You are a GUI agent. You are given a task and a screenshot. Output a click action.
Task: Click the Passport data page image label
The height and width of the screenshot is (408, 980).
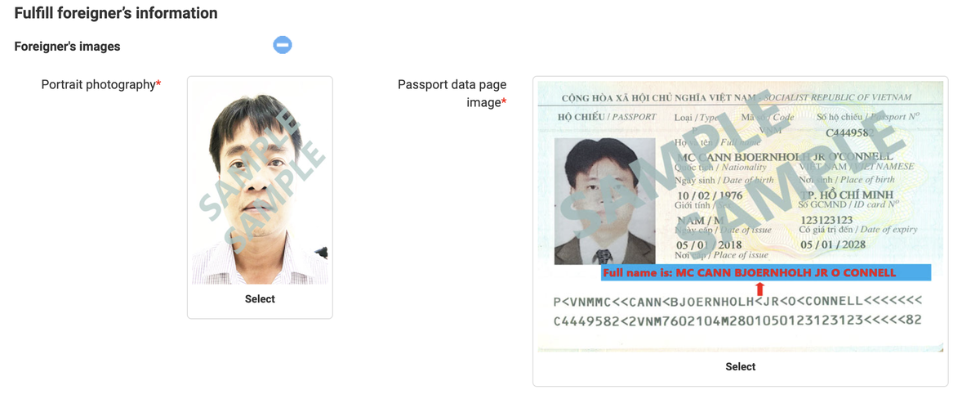[452, 93]
